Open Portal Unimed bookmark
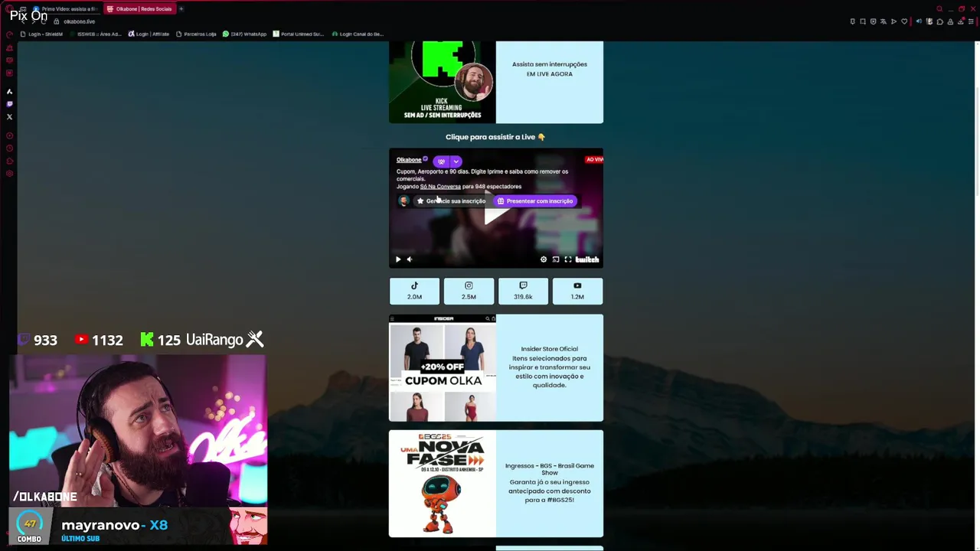This screenshot has height=551, width=980. (299, 34)
